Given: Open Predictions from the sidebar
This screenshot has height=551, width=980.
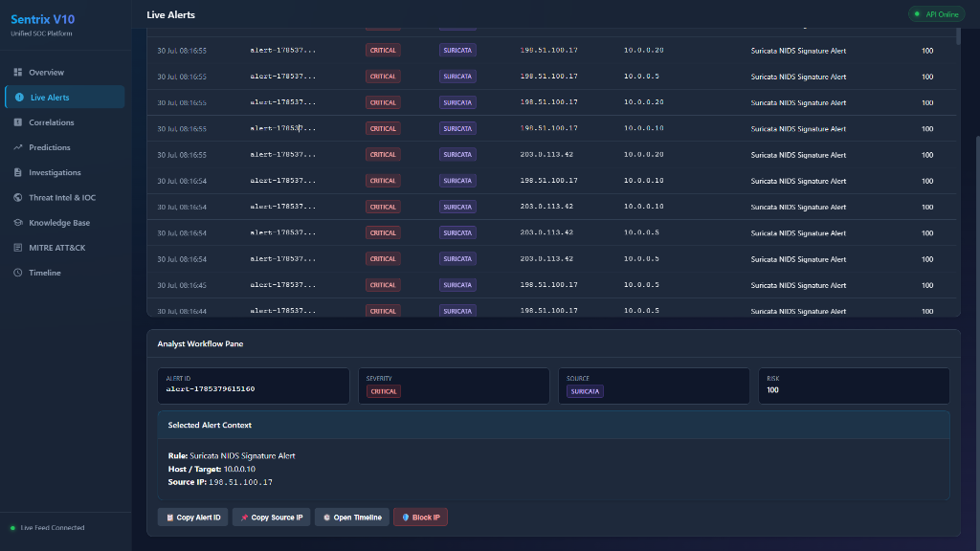Looking at the screenshot, I should [64, 147].
